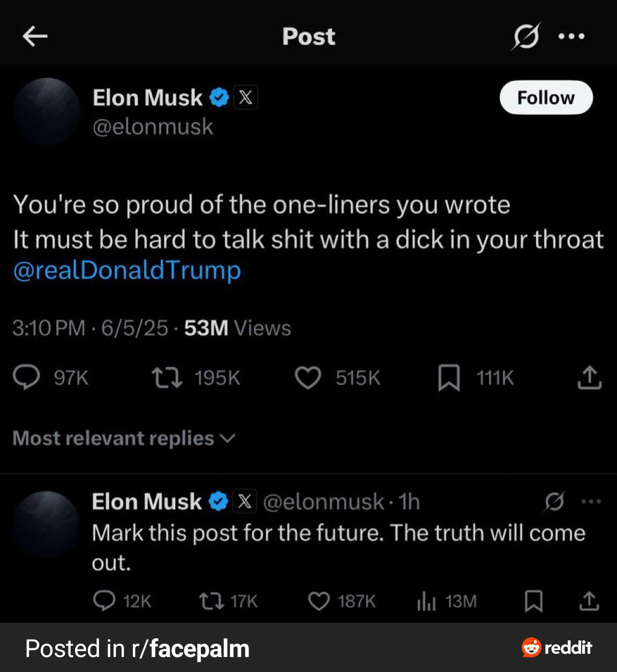
Task: Like the reply post
Action: click(319, 601)
